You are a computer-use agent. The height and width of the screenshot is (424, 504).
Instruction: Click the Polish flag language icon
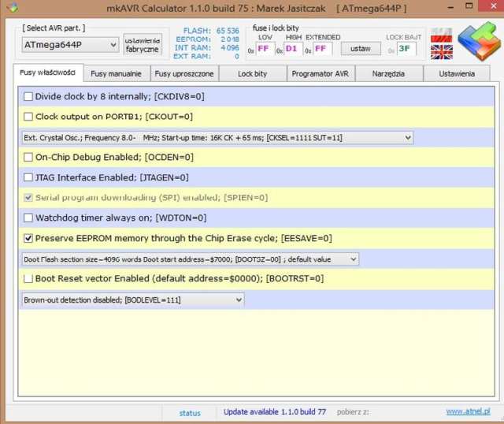pyautogui.click(x=441, y=35)
